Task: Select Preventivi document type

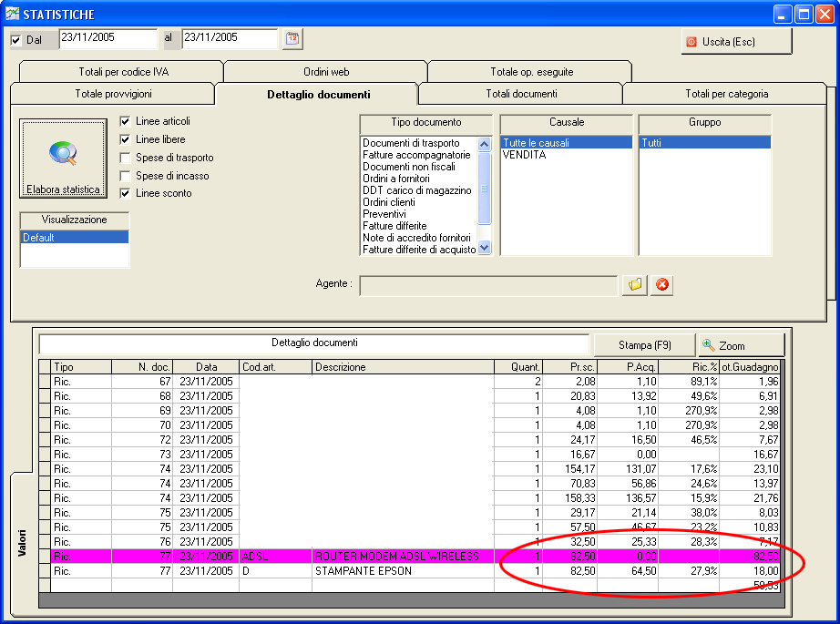Action: click(x=384, y=214)
